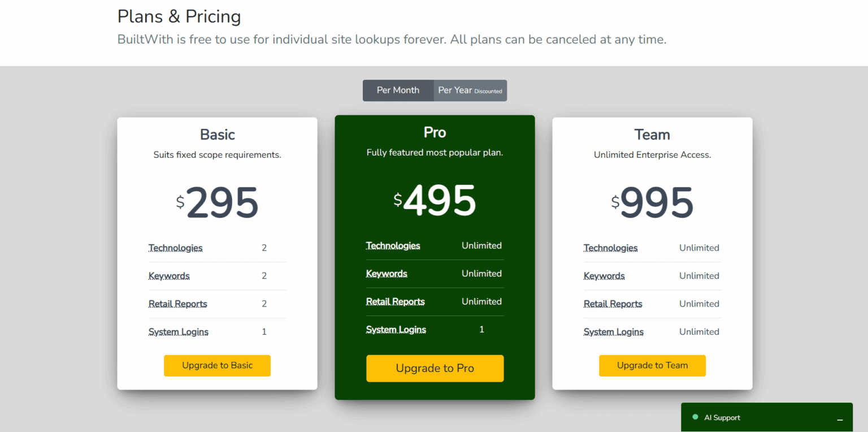This screenshot has width=868, height=432.
Task: Open the Technologies link on the Basic plan
Action: coord(175,248)
